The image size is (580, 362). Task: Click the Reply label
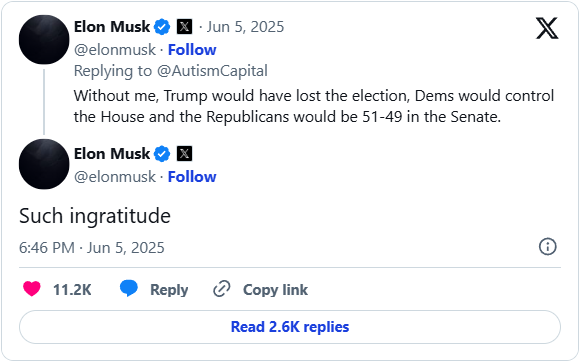(x=169, y=290)
